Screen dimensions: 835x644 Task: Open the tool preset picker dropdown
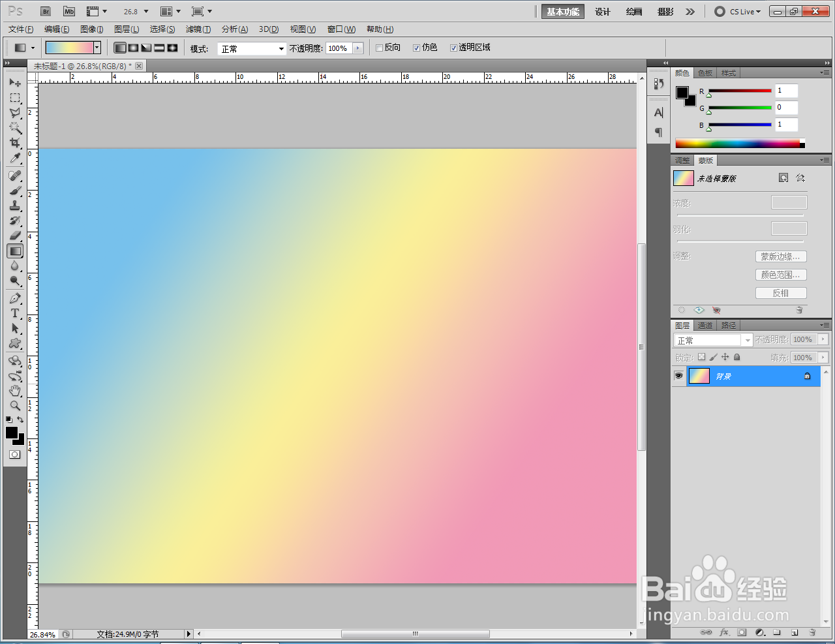pos(33,48)
